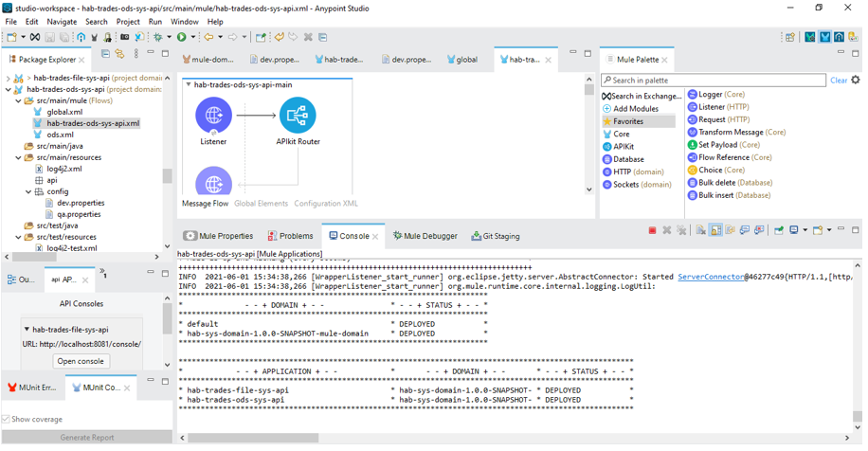Switch to the Git Staging tab

click(x=496, y=236)
